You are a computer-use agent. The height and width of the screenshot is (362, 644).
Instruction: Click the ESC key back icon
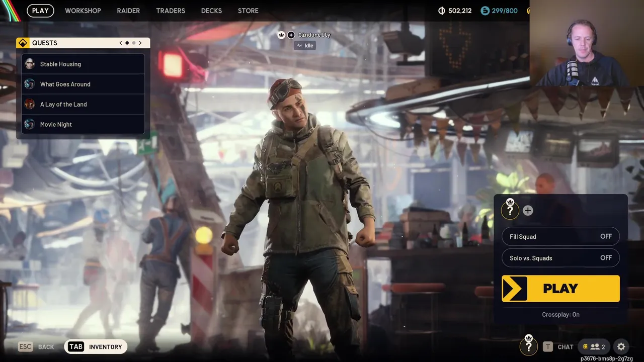25,346
